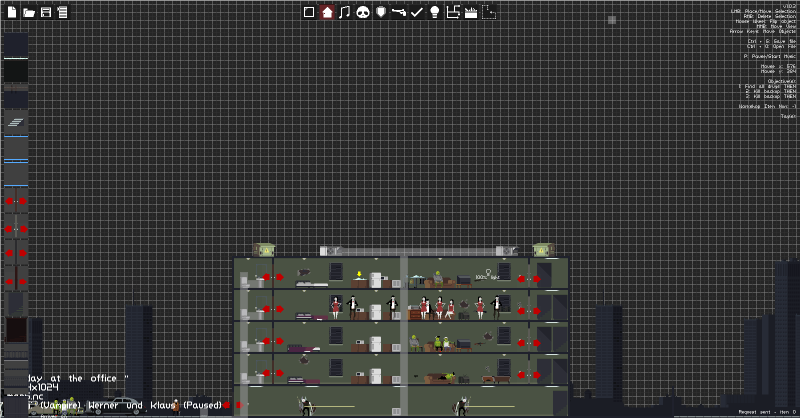Screen dimensions: 800x418
Task: Pick the topmost navy wall tile
Action: point(16,44)
